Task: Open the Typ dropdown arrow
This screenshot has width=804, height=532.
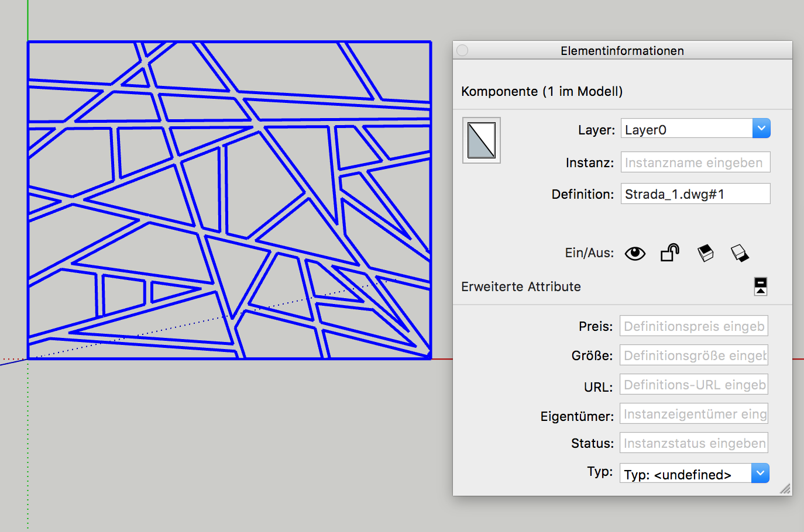Action: coord(760,473)
